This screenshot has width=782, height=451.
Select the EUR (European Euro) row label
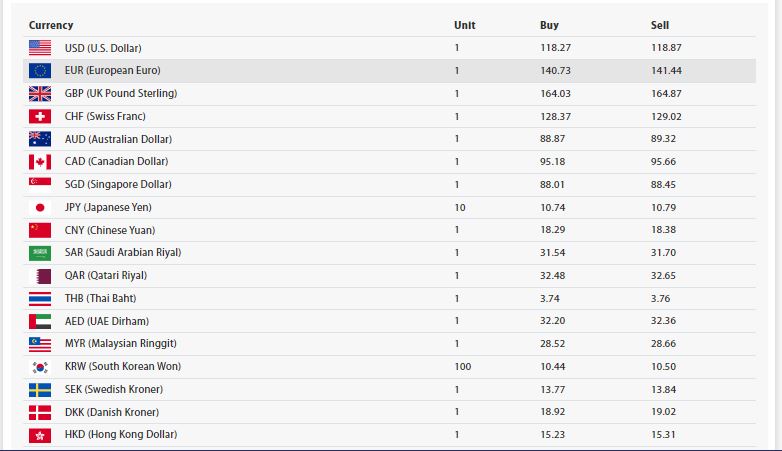pyautogui.click(x=113, y=70)
